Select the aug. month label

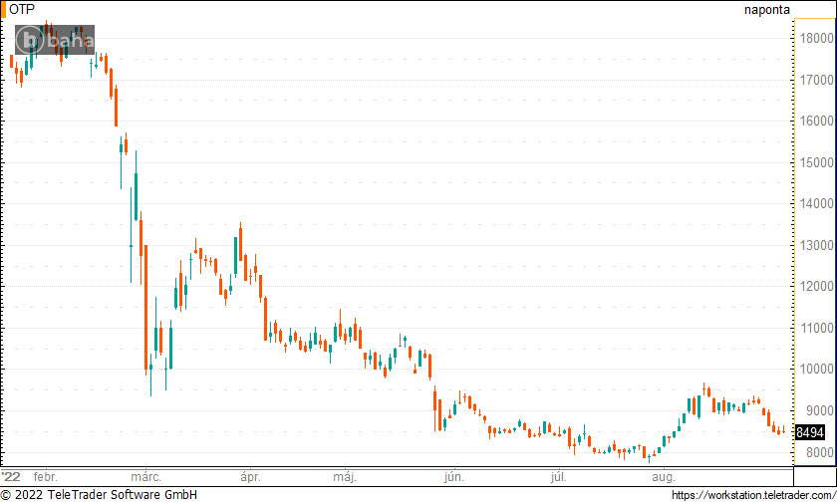[663, 476]
